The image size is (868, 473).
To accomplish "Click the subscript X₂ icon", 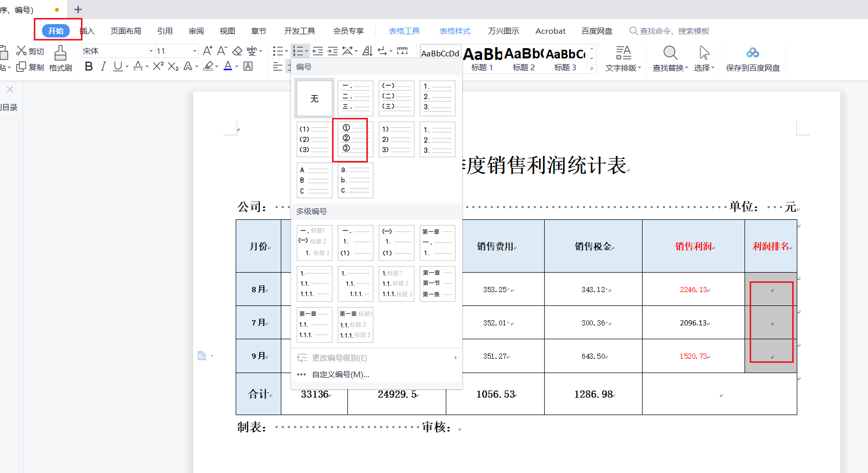I will 173,67.
